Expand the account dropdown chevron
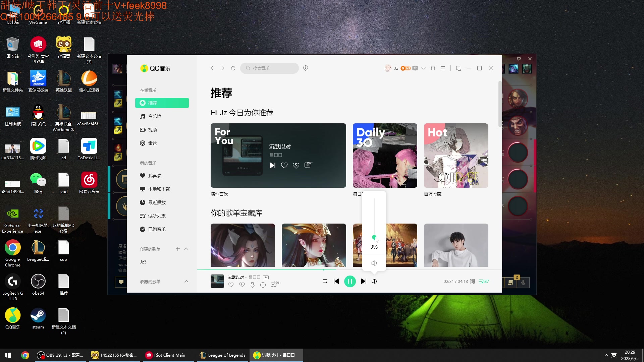This screenshot has height=362, width=644. pyautogui.click(x=424, y=68)
